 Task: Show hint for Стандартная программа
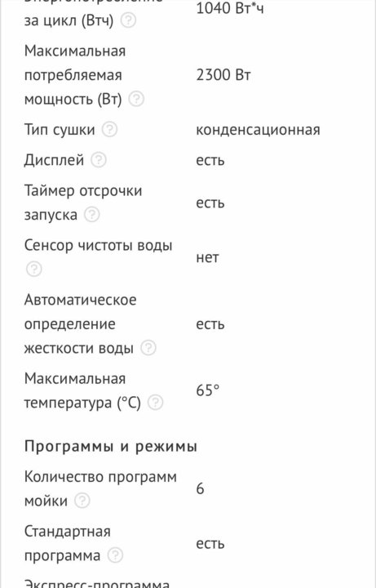point(115,555)
